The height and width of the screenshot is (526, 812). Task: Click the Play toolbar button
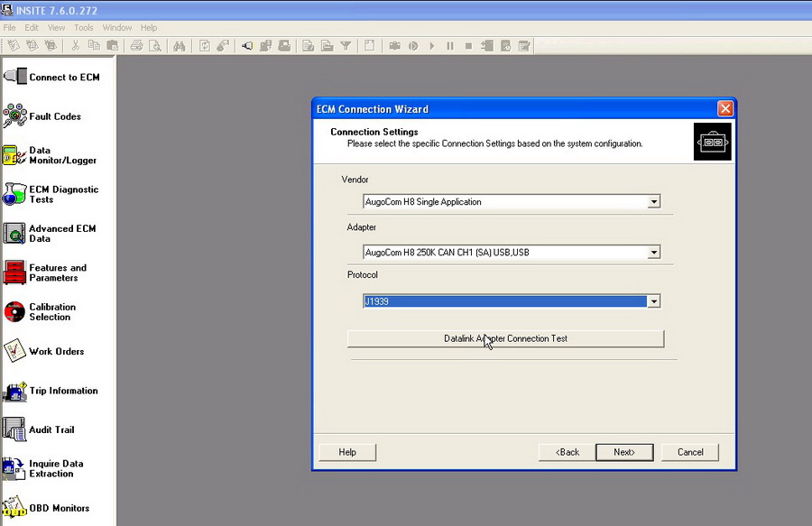click(x=431, y=45)
